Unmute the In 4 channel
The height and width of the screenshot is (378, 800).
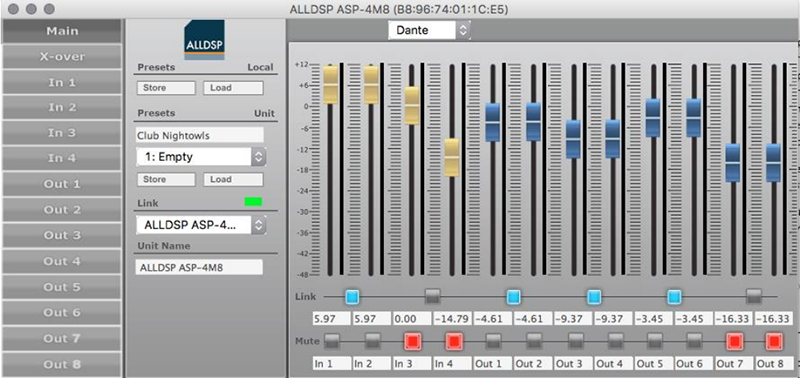(x=453, y=341)
